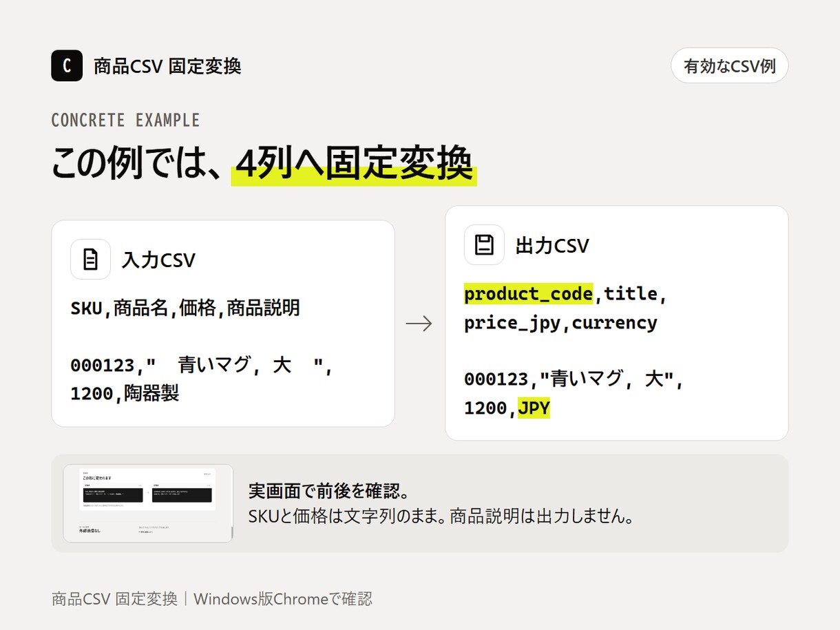Click the SKUと価格は文字列のまま sentence
The width and height of the screenshot is (840, 630).
tap(346, 516)
